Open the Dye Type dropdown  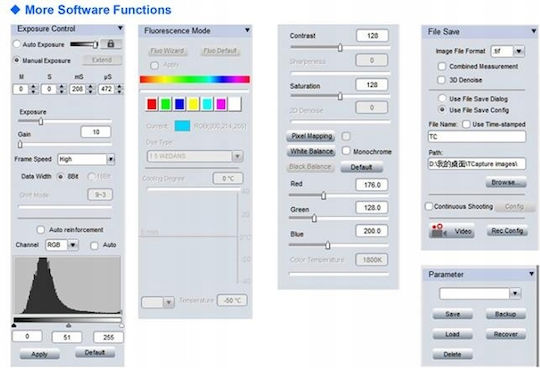click(x=237, y=157)
